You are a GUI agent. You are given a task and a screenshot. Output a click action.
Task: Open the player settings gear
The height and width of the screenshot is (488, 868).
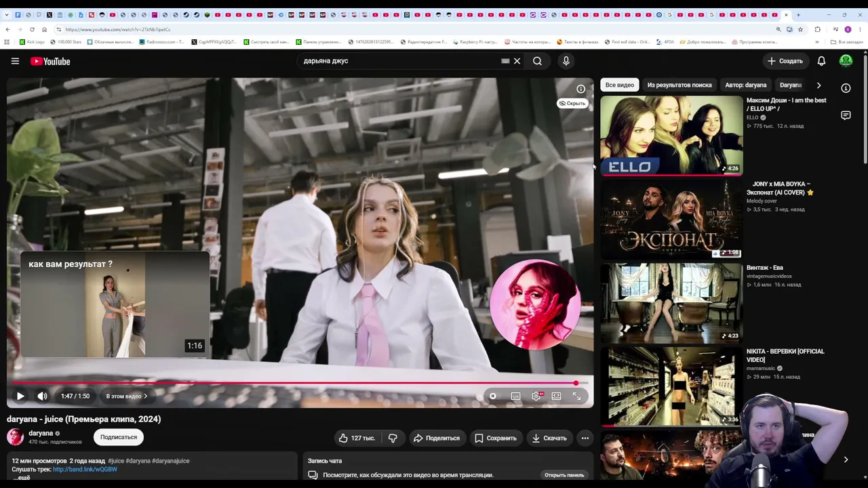(x=536, y=396)
